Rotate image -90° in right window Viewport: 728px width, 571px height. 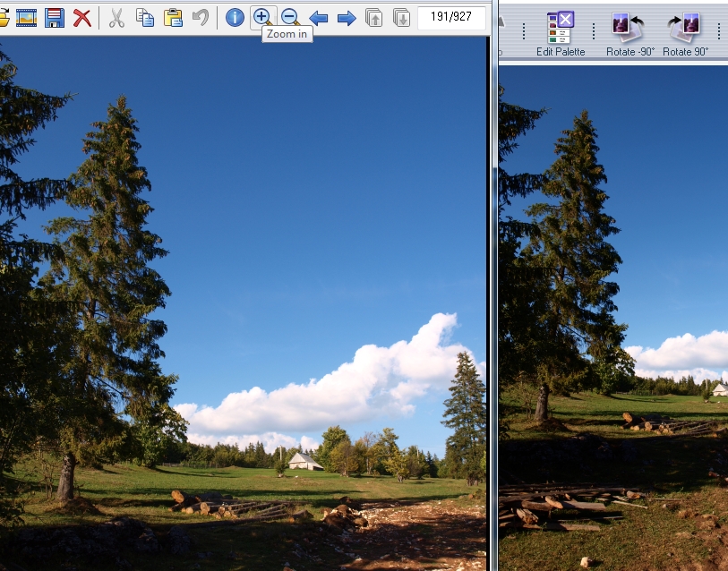click(630, 34)
